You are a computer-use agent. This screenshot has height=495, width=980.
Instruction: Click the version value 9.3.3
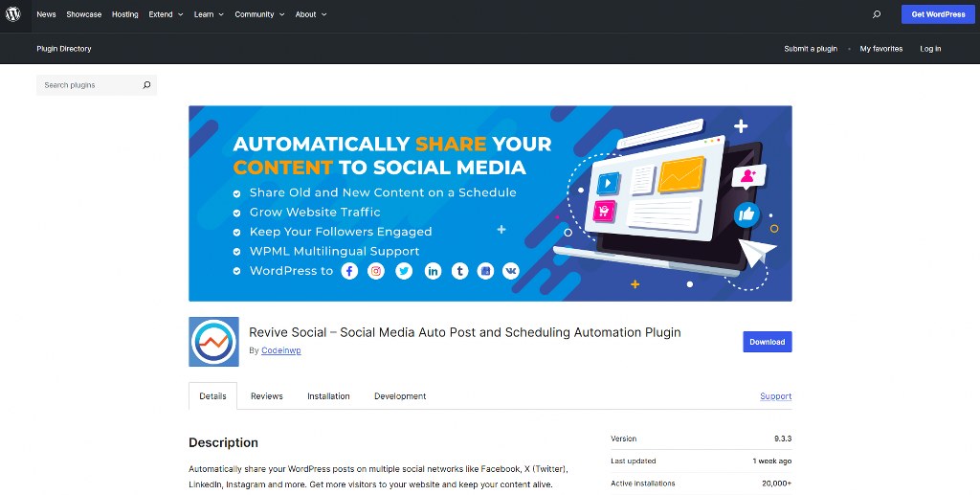[783, 439]
